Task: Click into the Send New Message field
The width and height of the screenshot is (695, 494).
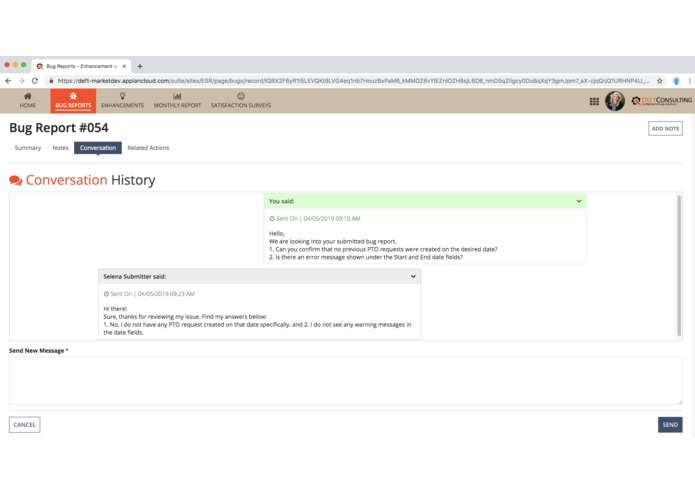Action: click(346, 381)
